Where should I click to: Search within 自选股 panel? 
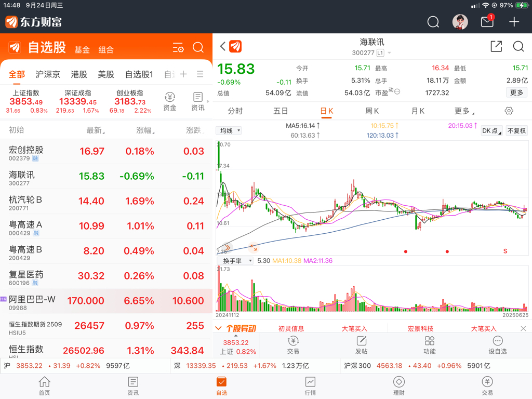[x=198, y=47]
